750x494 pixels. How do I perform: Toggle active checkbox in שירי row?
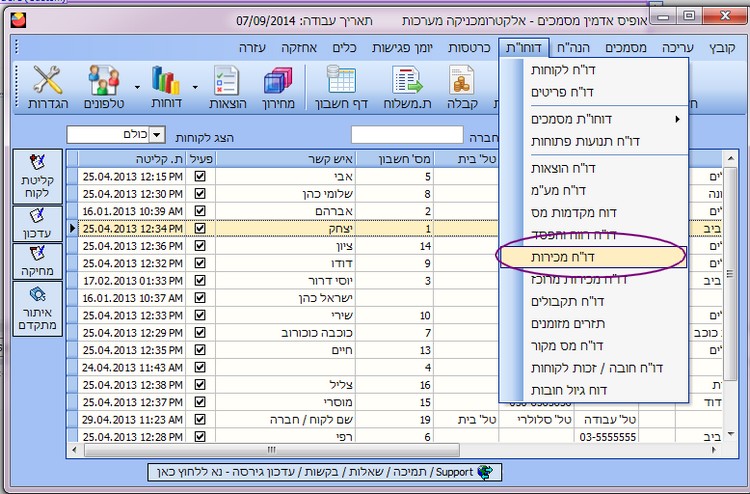(200, 315)
